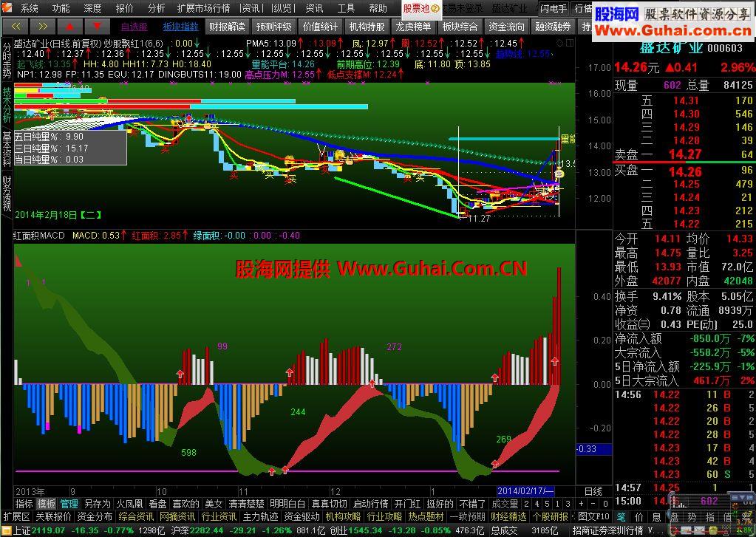
Task: Open the 系统 menu
Action: [29, 8]
